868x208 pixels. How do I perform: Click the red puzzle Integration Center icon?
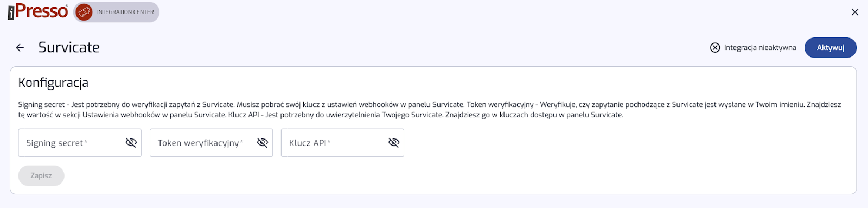click(84, 12)
